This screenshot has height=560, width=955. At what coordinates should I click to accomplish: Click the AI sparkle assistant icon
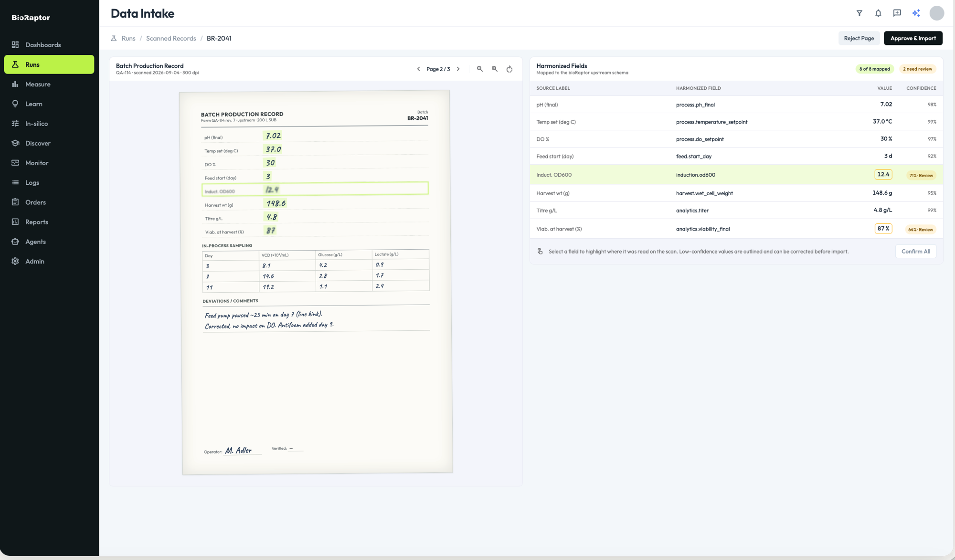coord(916,13)
